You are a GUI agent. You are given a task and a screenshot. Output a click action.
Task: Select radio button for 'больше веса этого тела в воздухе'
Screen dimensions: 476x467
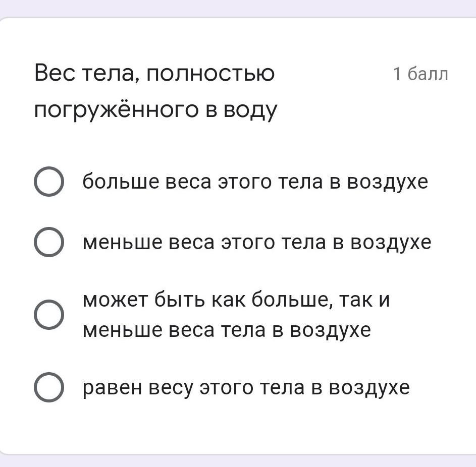pos(49,182)
